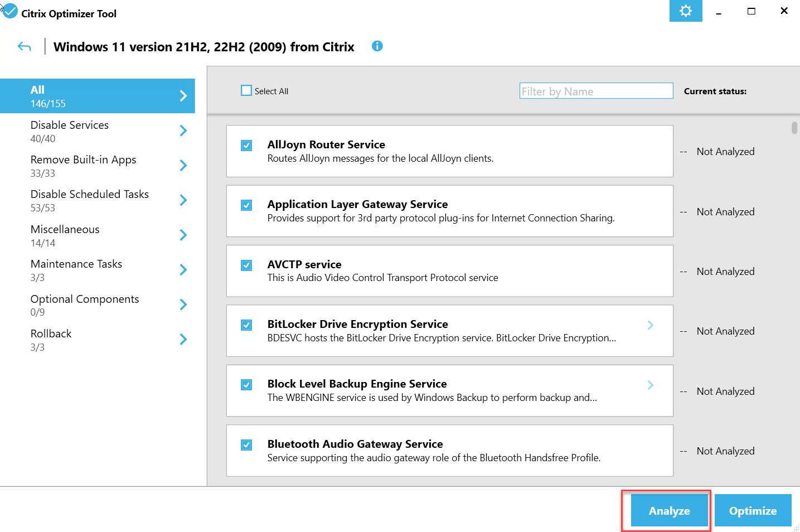800x532 pixels.
Task: Click the Remove Built-in Apps arrow icon
Action: coord(183,166)
